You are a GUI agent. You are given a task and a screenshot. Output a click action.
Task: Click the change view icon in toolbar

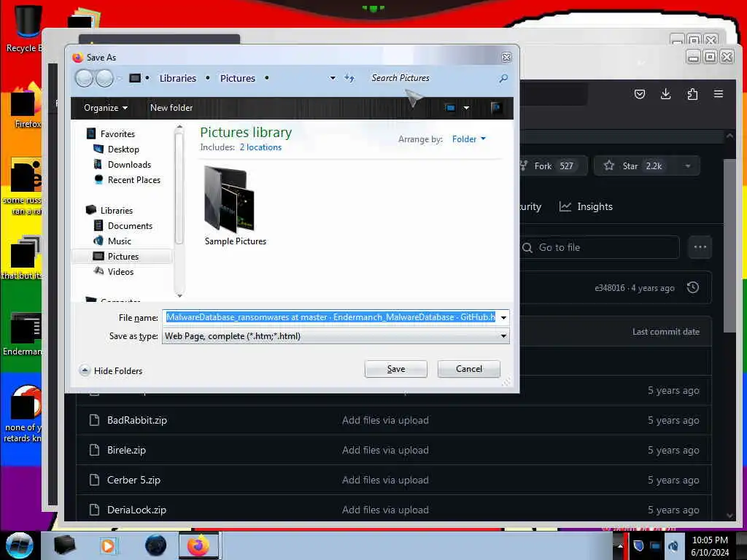(450, 108)
